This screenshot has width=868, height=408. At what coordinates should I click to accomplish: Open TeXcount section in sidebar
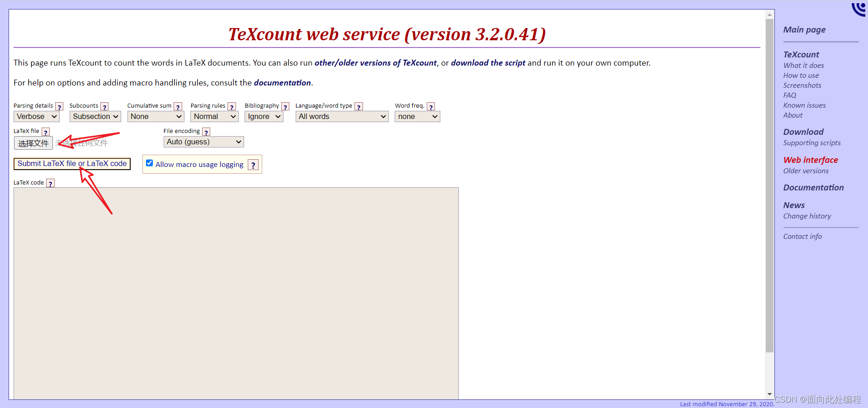(801, 55)
